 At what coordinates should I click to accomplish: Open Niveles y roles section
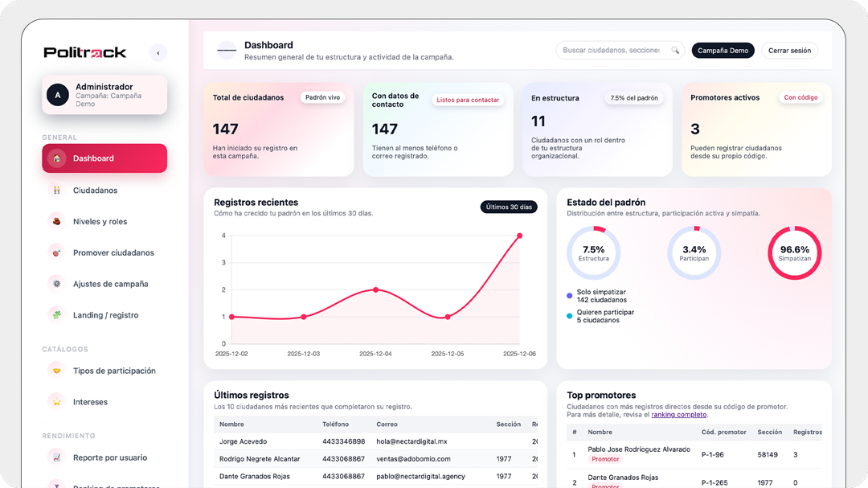point(104,222)
